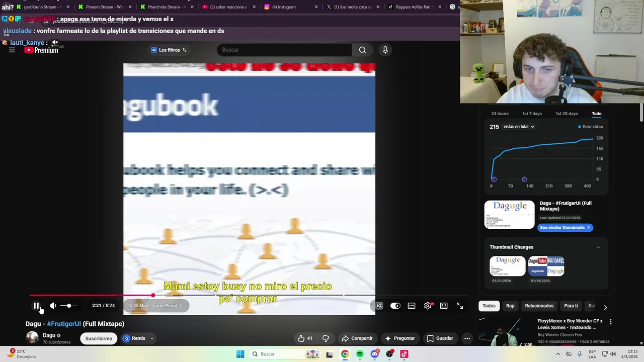
Task: Toggle subtitles with the captions icon
Action: click(x=412, y=306)
